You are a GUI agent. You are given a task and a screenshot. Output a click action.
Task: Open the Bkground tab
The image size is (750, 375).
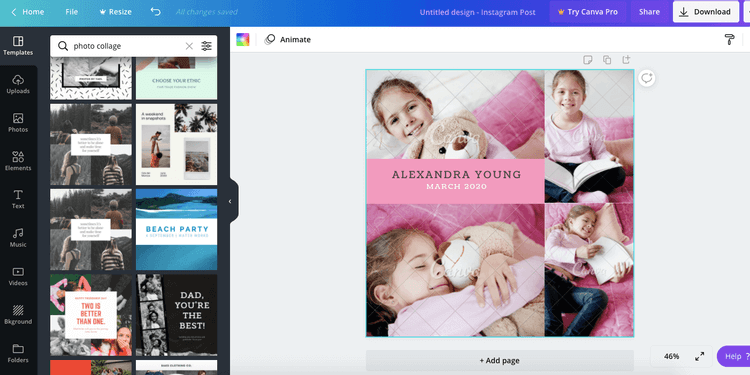point(18,315)
